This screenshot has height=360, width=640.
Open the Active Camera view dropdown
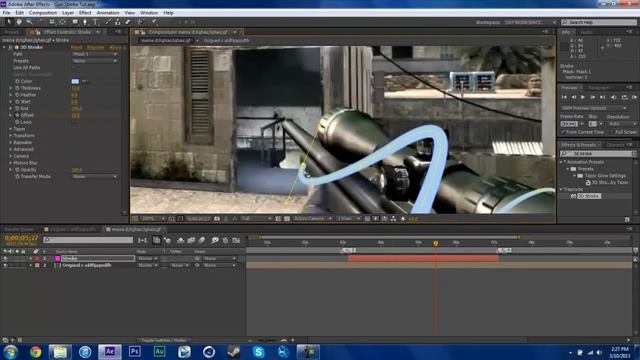pyautogui.click(x=312, y=219)
